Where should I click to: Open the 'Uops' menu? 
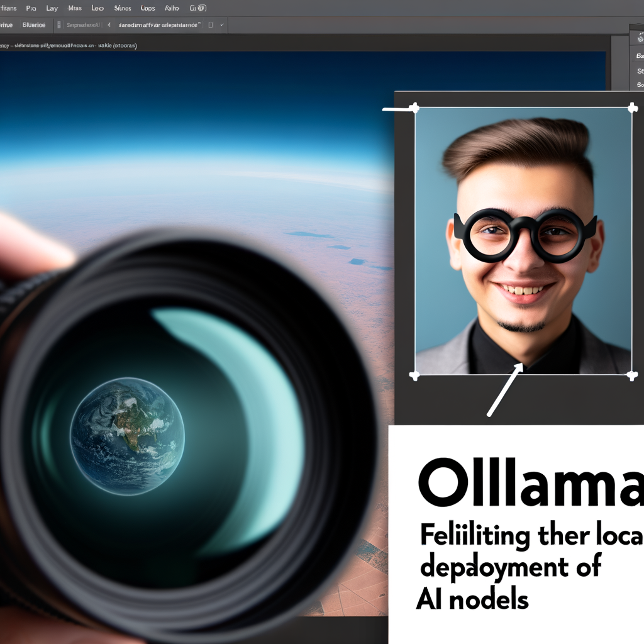(148, 8)
